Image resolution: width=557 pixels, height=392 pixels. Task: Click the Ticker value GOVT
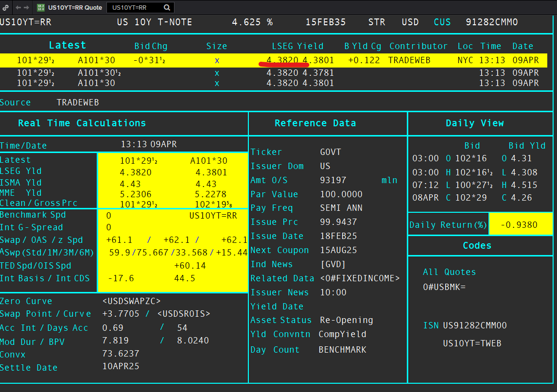point(331,152)
